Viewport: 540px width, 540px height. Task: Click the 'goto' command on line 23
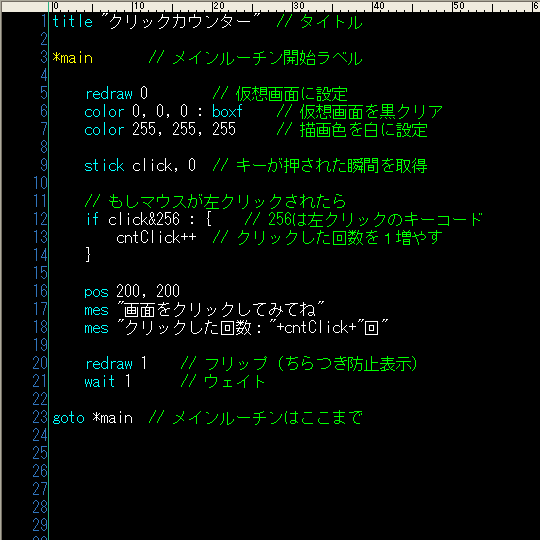click(x=68, y=418)
